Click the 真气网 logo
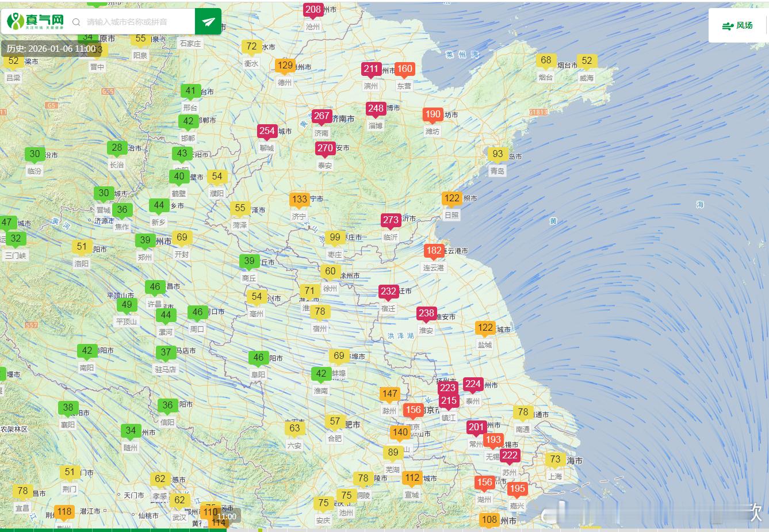 [x=36, y=22]
